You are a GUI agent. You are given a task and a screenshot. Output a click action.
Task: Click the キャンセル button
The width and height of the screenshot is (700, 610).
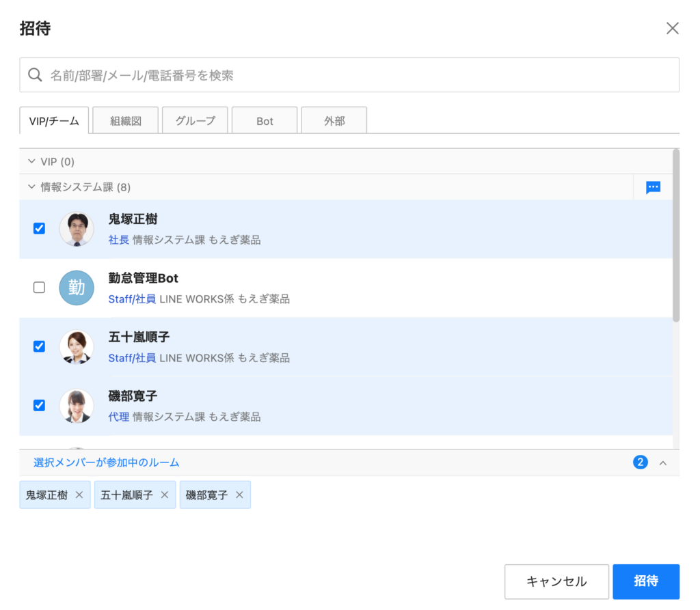pos(556,581)
